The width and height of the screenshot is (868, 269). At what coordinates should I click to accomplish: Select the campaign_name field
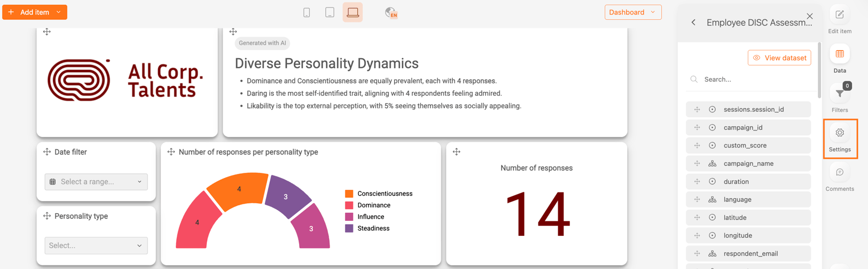748,164
